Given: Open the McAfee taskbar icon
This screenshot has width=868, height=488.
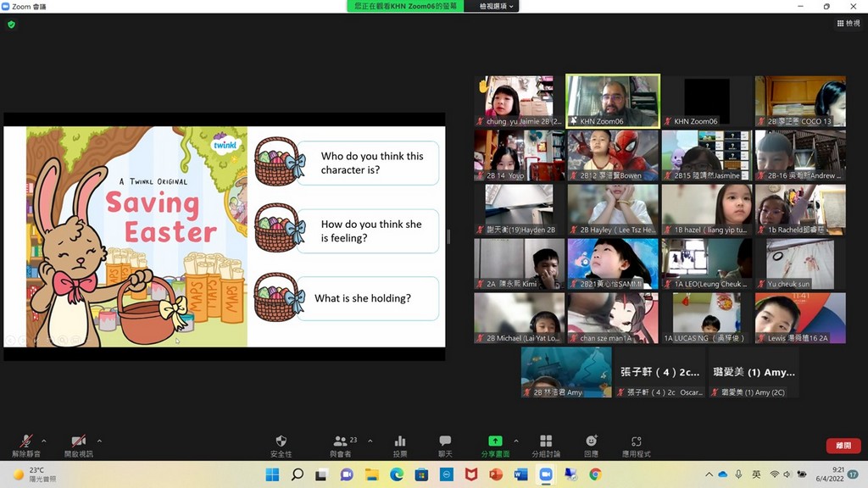Looking at the screenshot, I should tap(471, 474).
